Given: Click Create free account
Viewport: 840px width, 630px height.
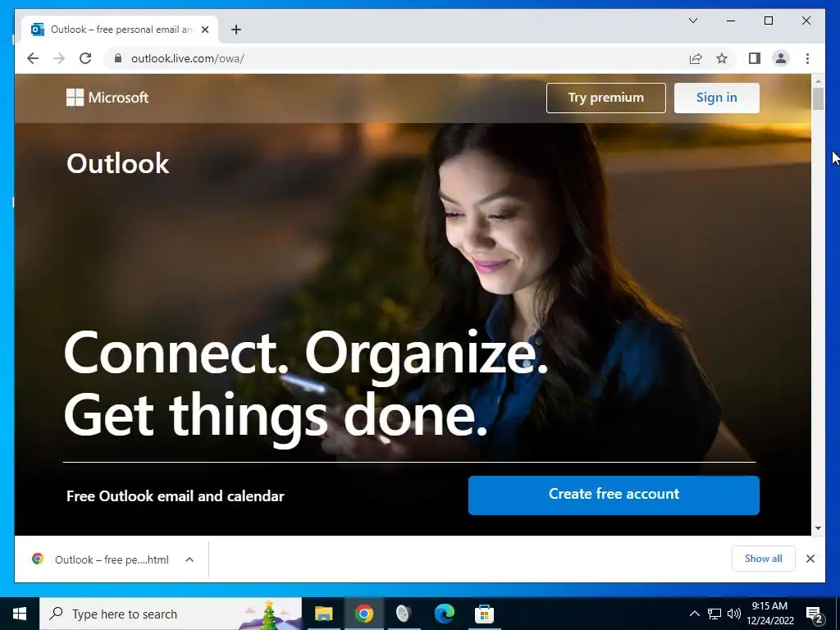Looking at the screenshot, I should (x=614, y=495).
